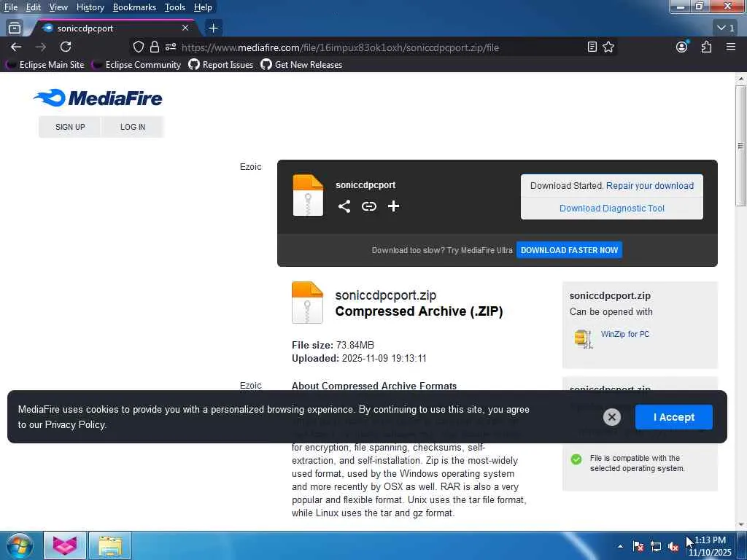Viewport: 747px width, 560px height.
Task: Copy link with the chain icon
Action: tap(368, 206)
